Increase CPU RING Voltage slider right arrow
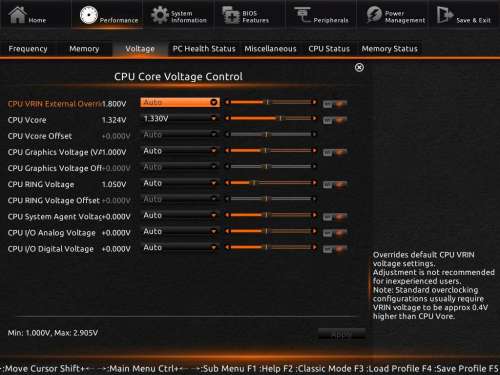This screenshot has width=500, height=375. [314, 183]
